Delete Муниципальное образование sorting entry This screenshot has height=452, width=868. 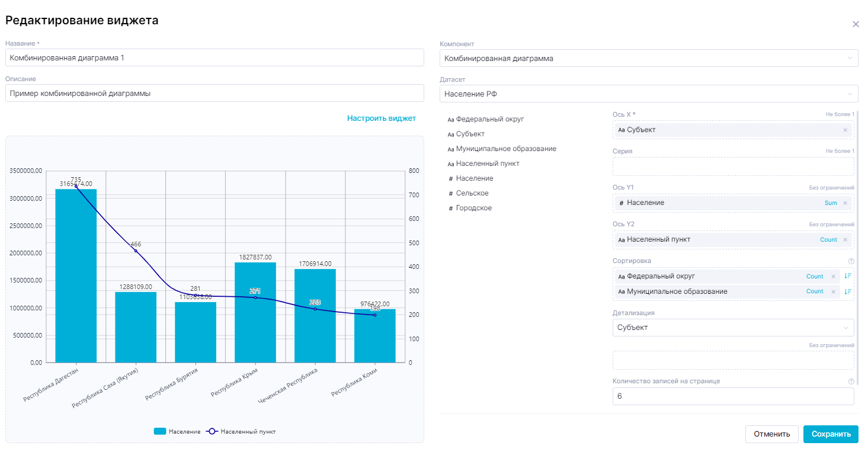(x=833, y=291)
